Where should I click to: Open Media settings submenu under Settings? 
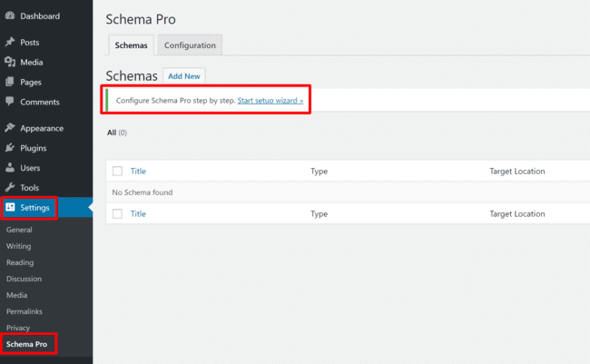click(x=17, y=295)
